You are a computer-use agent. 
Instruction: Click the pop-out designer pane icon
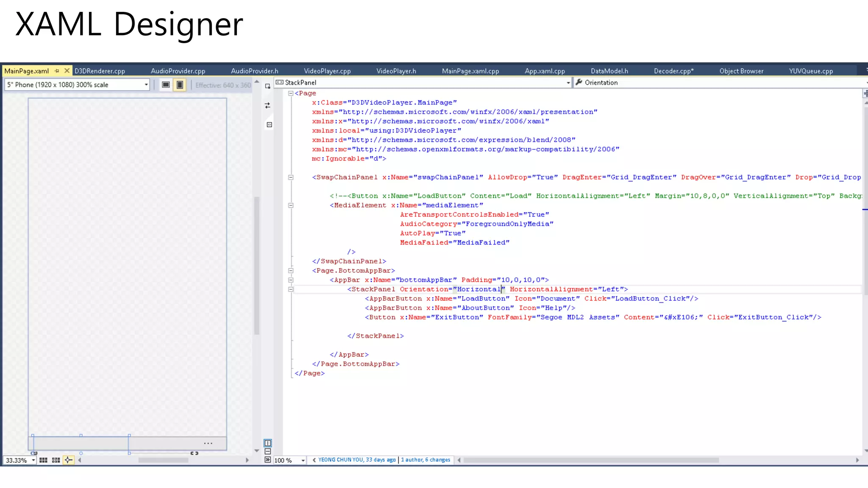tap(267, 86)
